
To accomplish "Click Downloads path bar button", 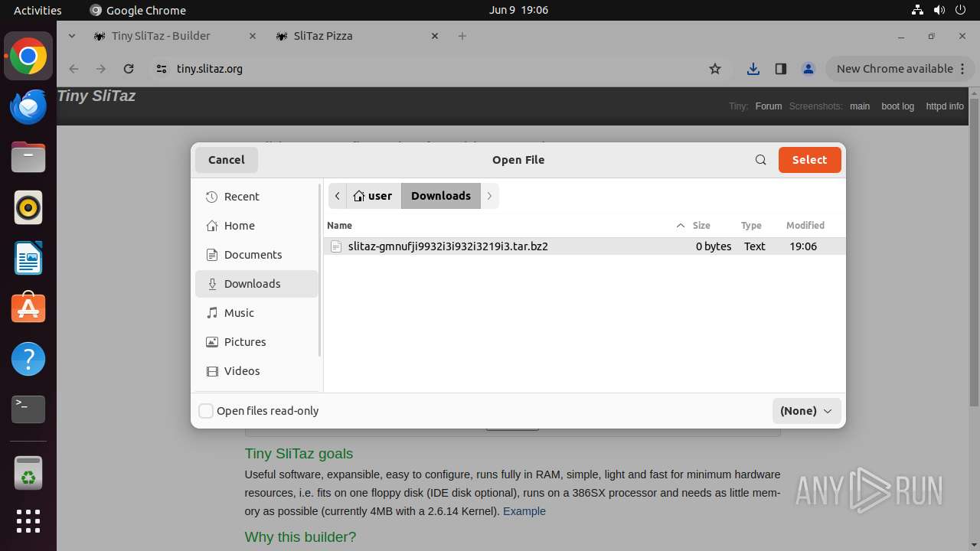I will [441, 196].
